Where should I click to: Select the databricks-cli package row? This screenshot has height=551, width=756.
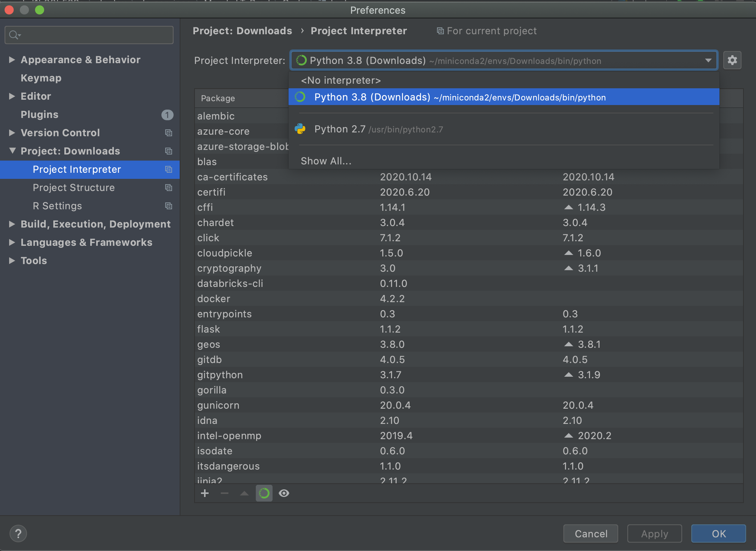469,283
